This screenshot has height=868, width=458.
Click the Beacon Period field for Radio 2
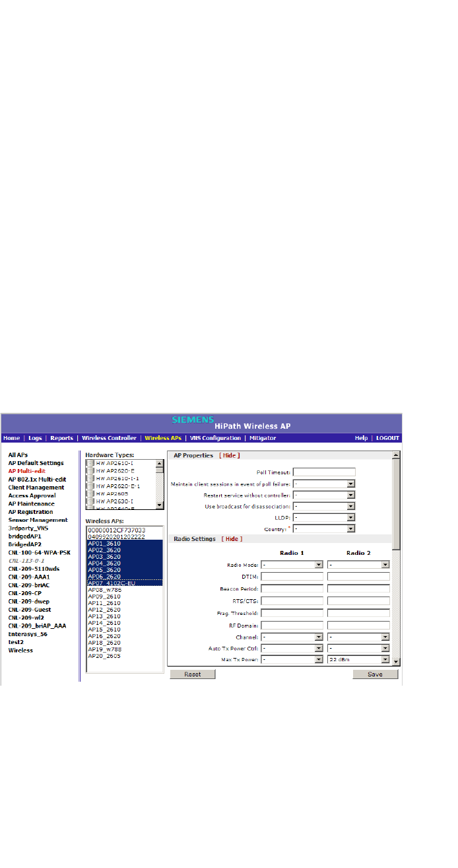point(358,589)
